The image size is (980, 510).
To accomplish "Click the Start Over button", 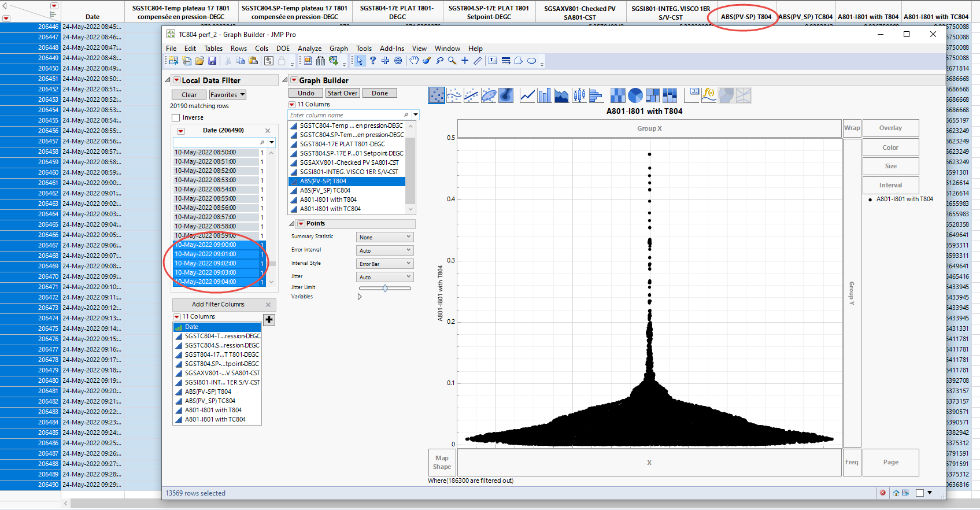I will pos(342,93).
